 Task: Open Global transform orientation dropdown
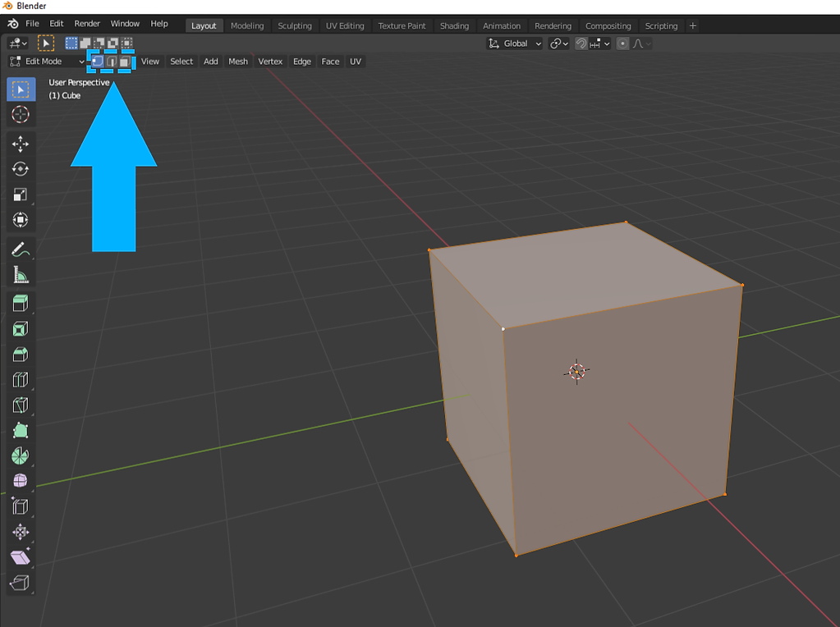515,43
